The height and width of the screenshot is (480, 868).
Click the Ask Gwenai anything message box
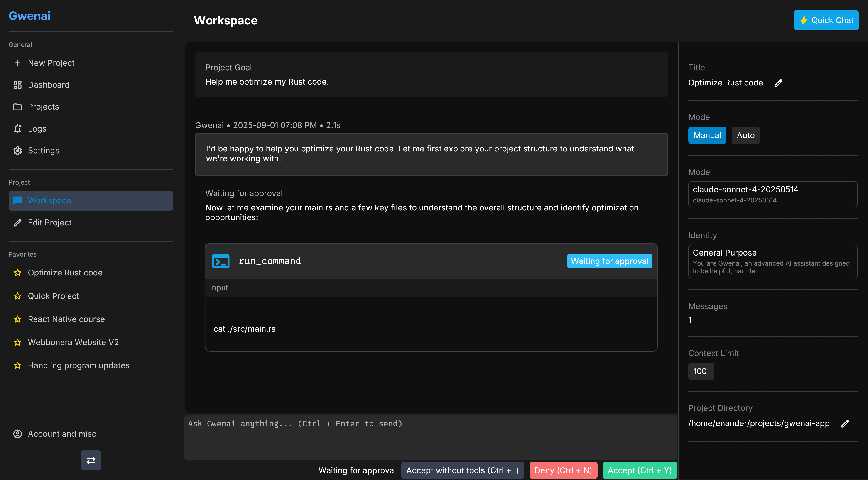point(430,437)
